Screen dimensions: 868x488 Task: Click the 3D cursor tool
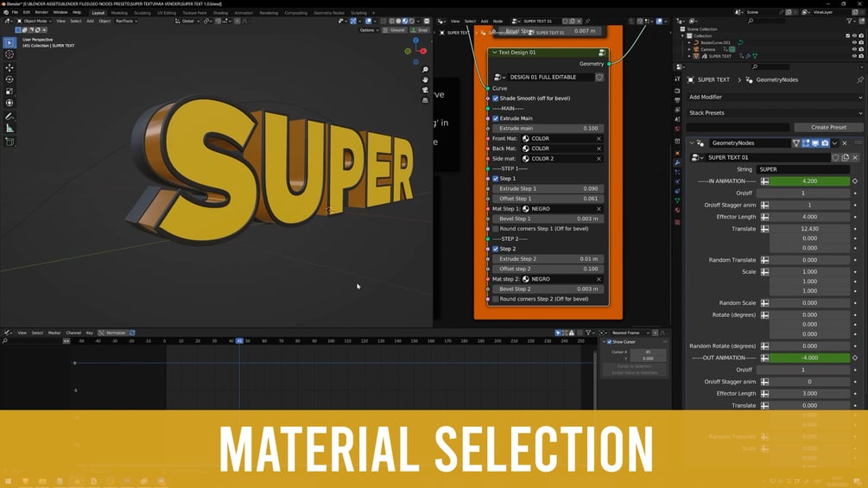[x=10, y=54]
